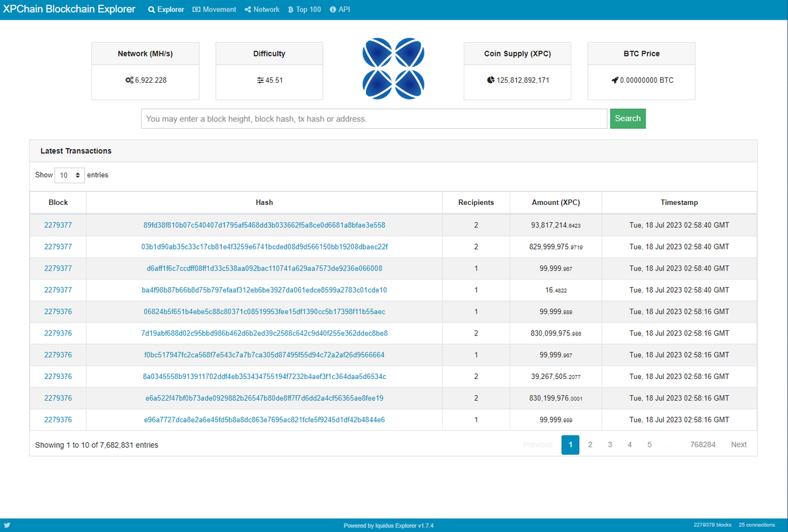The width and height of the screenshot is (788, 532).
Task: Open transaction hash starting 06824b5f651b4e
Action: pyautogui.click(x=264, y=312)
